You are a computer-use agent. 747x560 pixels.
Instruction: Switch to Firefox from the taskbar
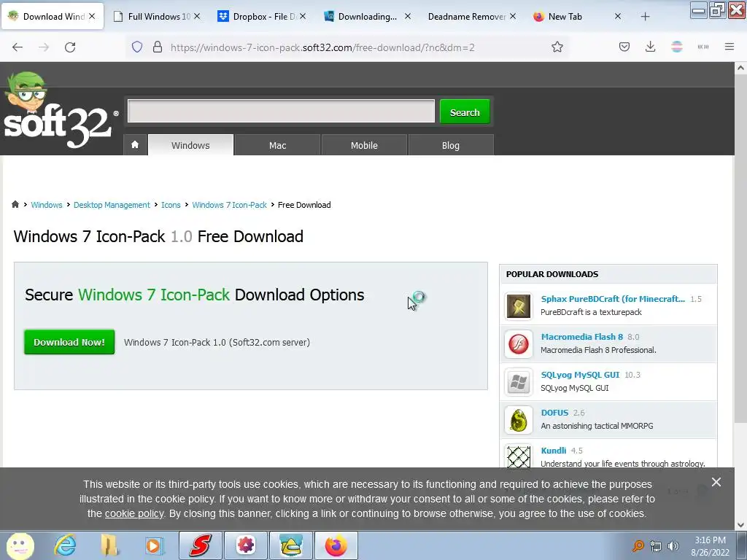(x=336, y=545)
